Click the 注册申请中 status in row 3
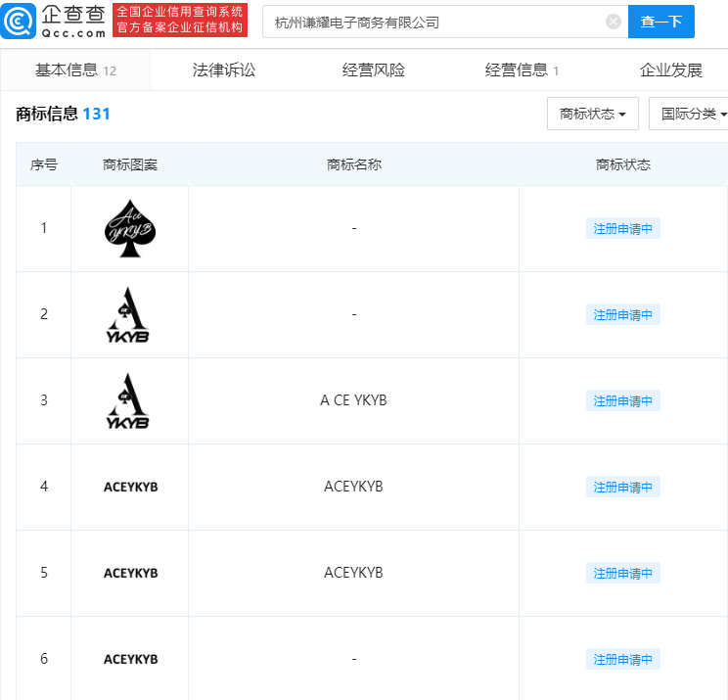 623,400
